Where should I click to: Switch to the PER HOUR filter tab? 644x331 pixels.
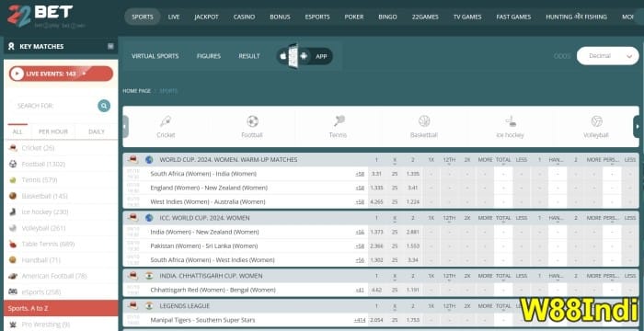[53, 131]
